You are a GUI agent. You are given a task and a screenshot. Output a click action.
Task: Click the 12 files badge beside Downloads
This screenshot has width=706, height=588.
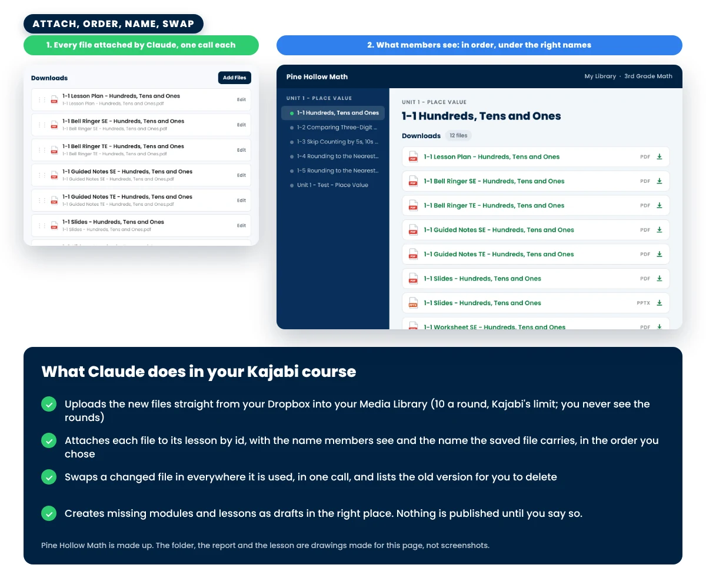point(458,136)
